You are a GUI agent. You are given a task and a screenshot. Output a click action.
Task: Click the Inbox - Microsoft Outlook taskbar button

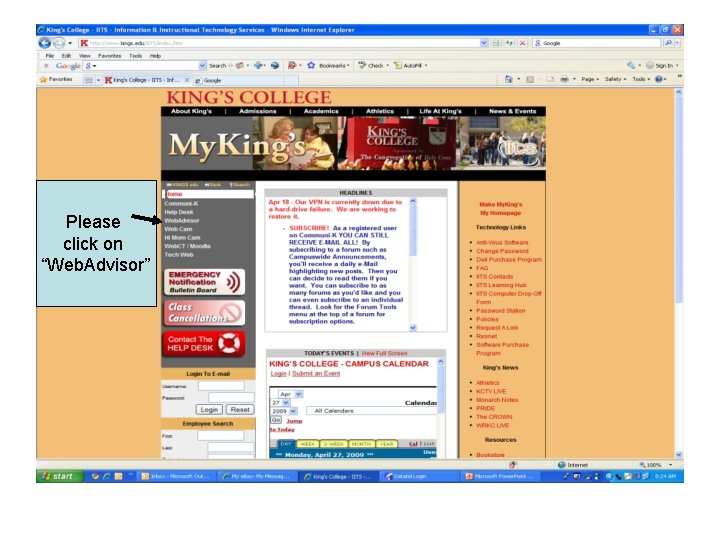(175, 477)
